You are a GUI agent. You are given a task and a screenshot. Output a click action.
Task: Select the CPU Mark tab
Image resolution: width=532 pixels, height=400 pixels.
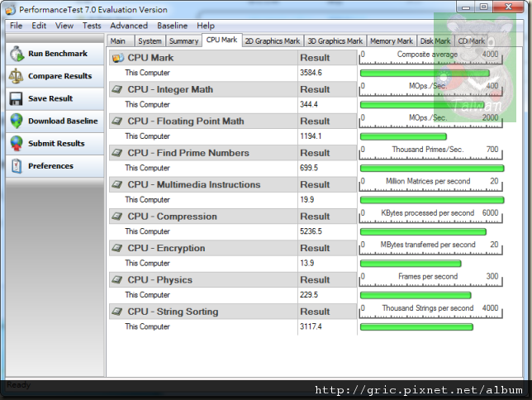pyautogui.click(x=222, y=40)
